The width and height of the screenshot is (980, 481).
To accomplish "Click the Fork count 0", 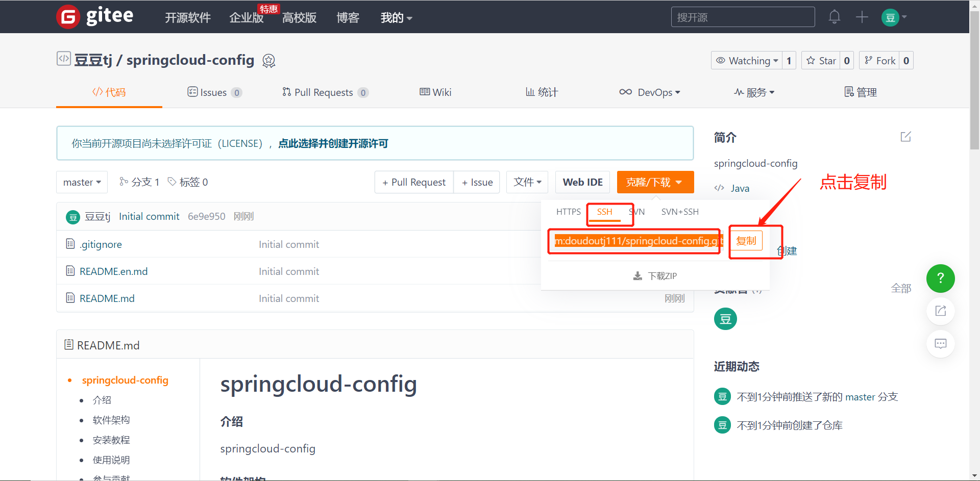I will click(x=906, y=61).
